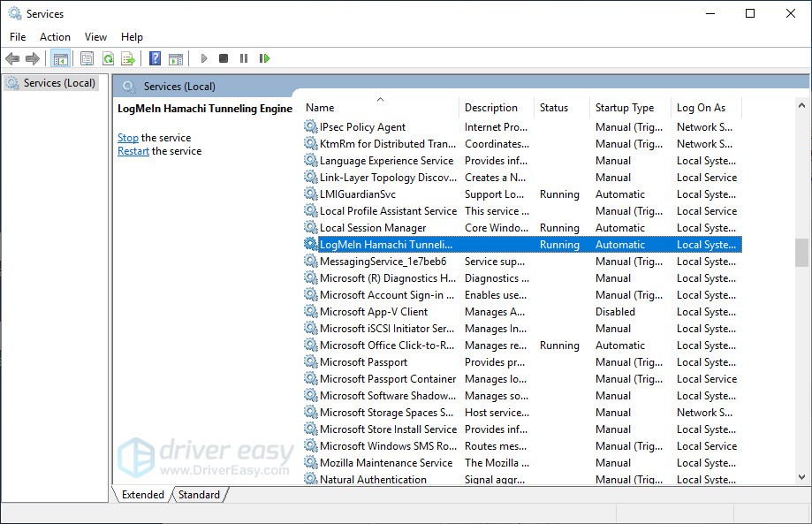The image size is (812, 524).
Task: Click the Stop the service link
Action: [x=128, y=137]
